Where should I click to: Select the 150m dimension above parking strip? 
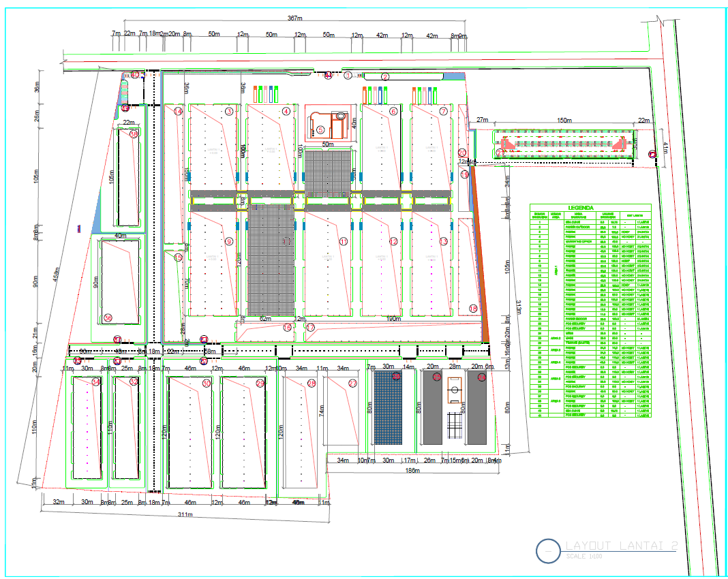[x=564, y=120]
